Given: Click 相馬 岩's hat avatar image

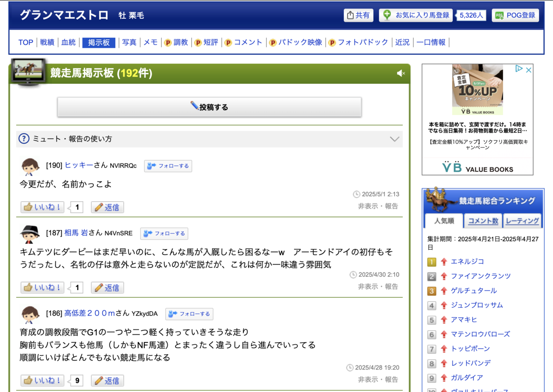Looking at the screenshot, I should pyautogui.click(x=30, y=234).
